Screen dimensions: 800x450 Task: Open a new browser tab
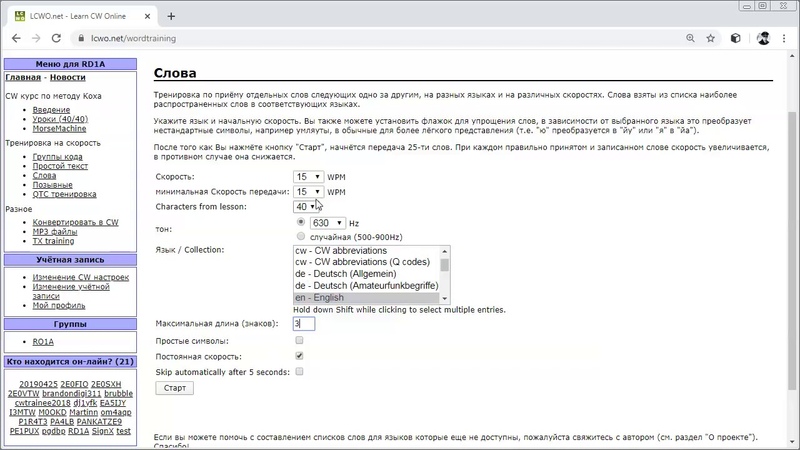[171, 16]
